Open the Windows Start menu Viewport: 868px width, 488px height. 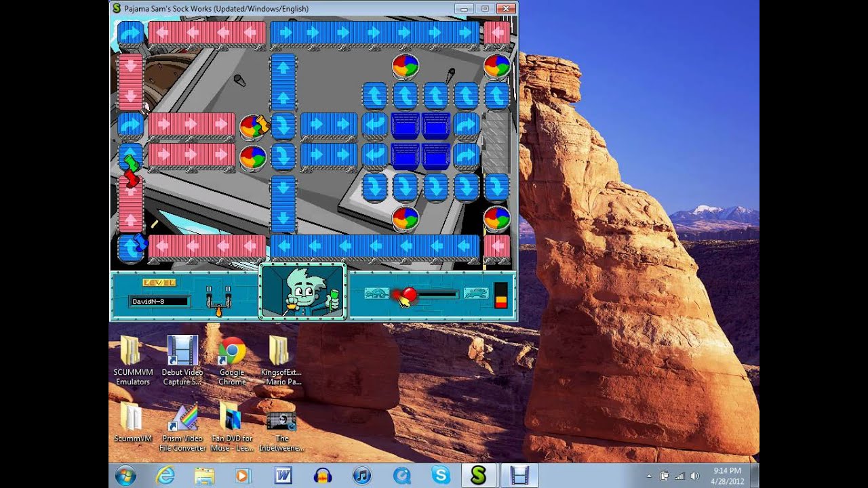[x=125, y=476]
